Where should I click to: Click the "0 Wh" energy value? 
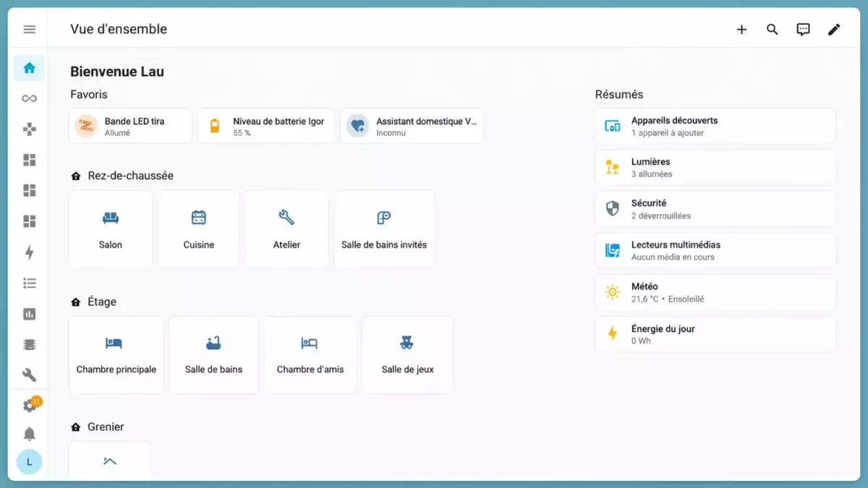click(641, 341)
